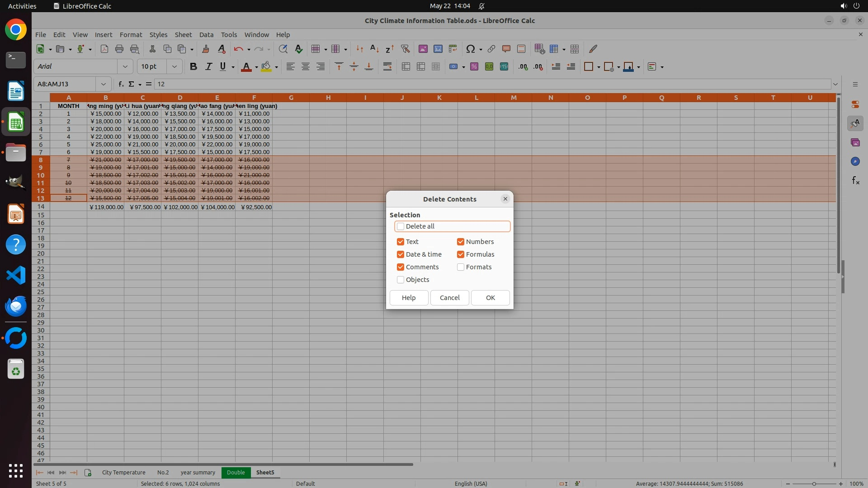The height and width of the screenshot is (488, 868).
Task: Expand the font name dropdown
Action: [x=125, y=67]
